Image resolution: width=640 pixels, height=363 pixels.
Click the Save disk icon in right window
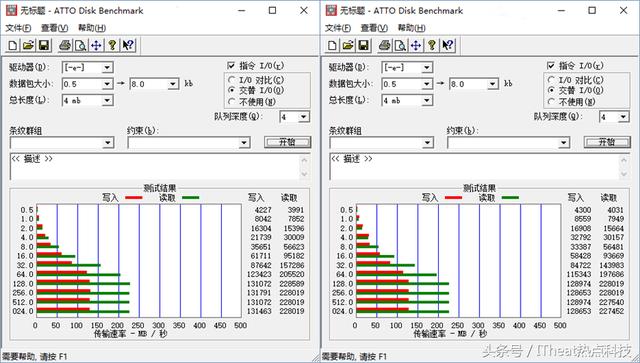pos(363,45)
